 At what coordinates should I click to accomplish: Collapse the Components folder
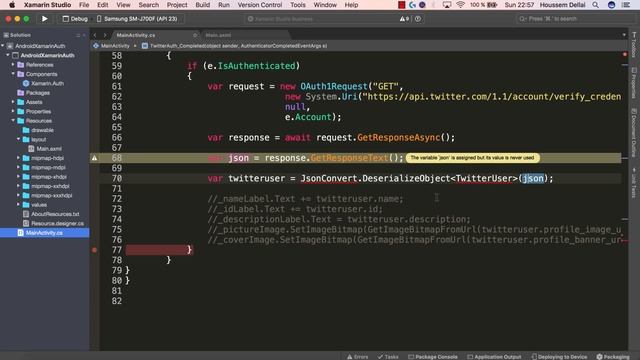(x=13, y=74)
